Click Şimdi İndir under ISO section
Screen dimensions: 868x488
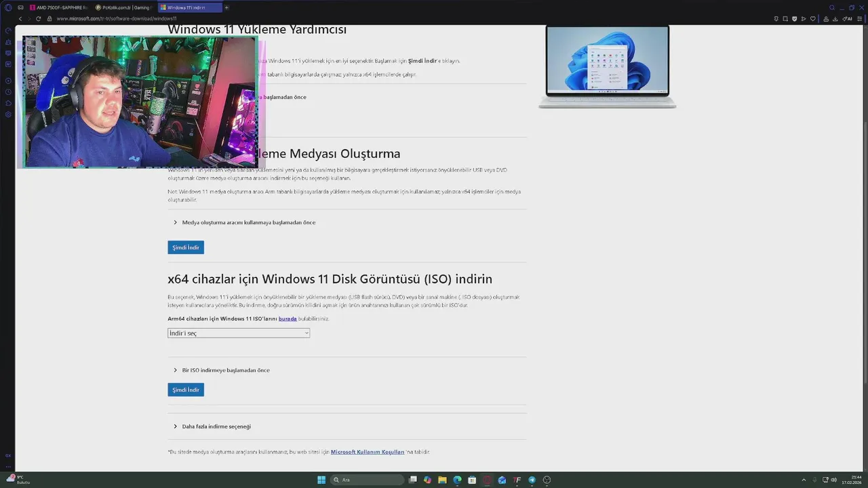[x=186, y=390]
